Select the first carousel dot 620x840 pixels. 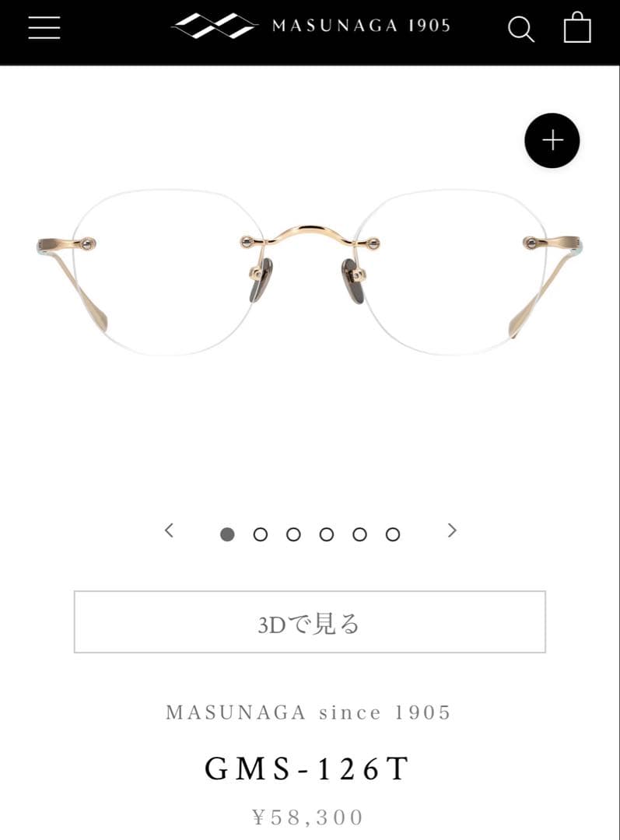pos(227,534)
